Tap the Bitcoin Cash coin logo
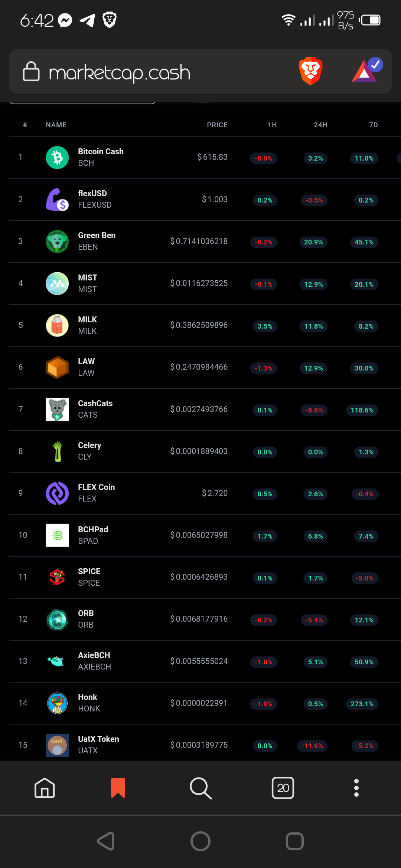 point(57,158)
